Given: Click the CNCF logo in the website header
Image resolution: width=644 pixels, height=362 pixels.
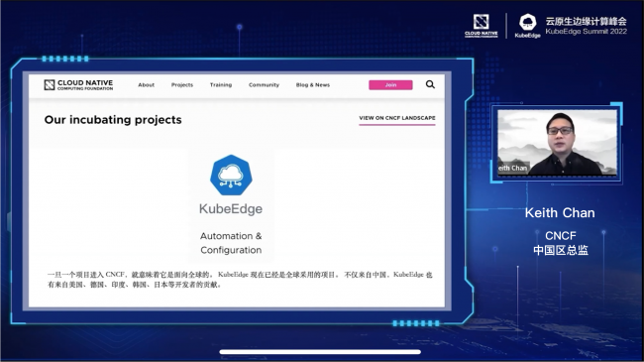Looking at the screenshot, I should click(x=78, y=84).
